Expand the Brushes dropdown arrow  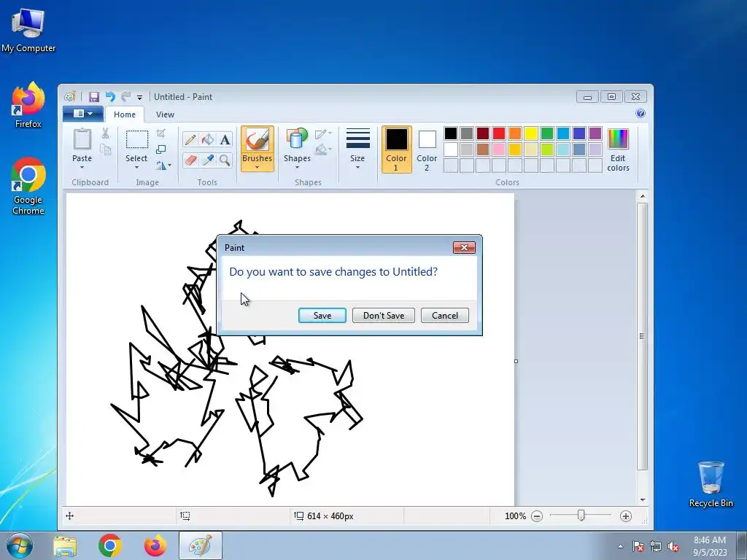tap(258, 168)
